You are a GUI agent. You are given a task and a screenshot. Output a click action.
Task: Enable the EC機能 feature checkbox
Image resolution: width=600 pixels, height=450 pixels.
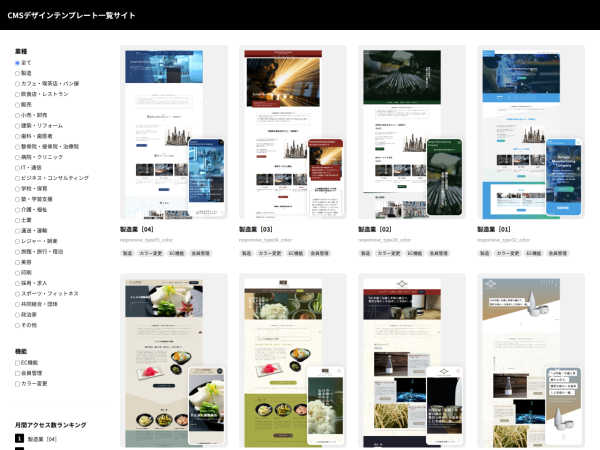click(17, 363)
